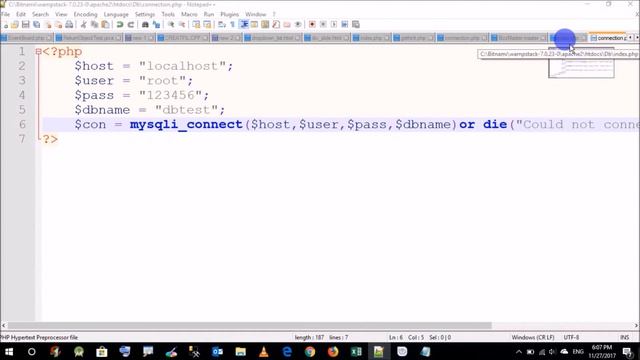The height and width of the screenshot is (360, 640).
Task: Switch to the 'new 1' document tab
Action: coord(139,38)
